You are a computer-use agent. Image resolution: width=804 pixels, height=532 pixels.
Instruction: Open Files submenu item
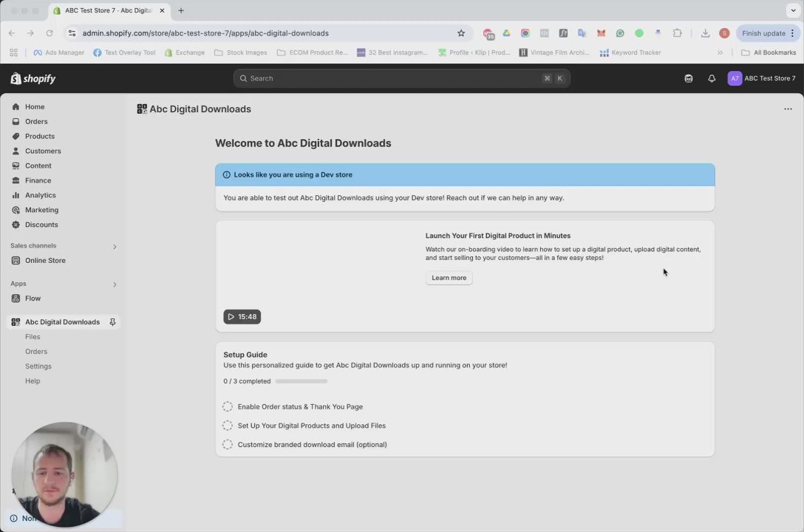click(x=33, y=337)
